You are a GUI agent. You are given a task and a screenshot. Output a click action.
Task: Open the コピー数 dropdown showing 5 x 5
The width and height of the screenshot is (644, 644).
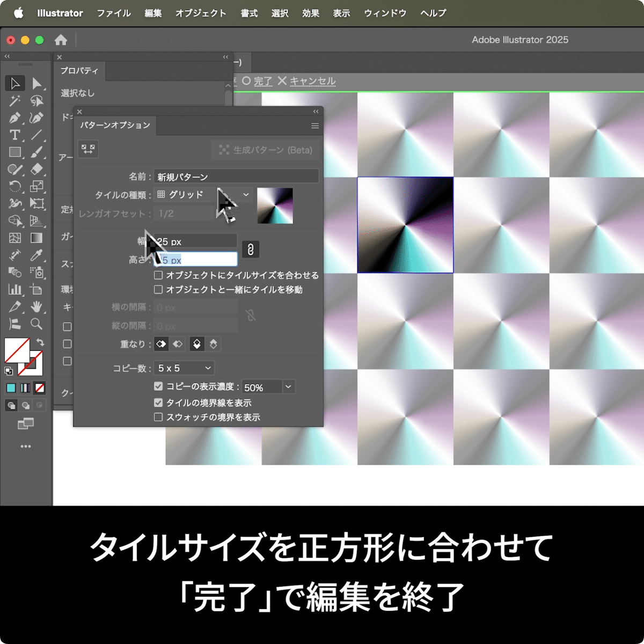coord(184,368)
